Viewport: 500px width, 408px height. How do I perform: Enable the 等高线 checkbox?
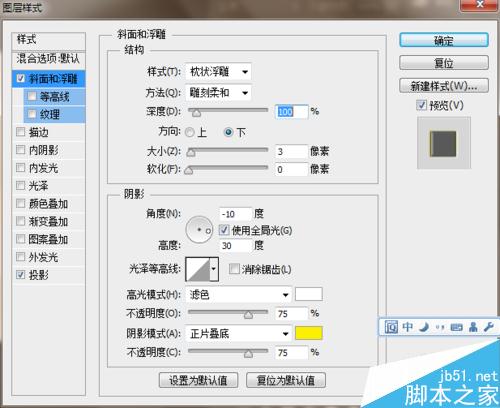[x=32, y=96]
